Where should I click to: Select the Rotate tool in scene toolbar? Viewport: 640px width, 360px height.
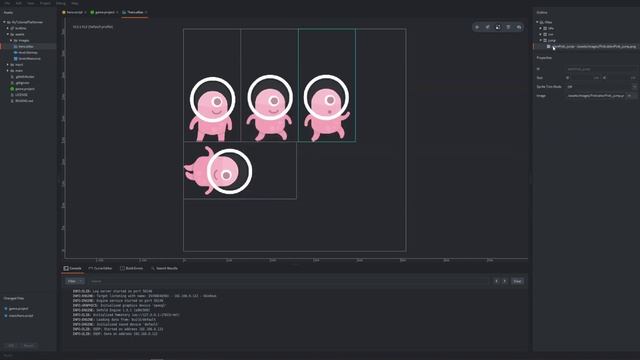(487, 27)
